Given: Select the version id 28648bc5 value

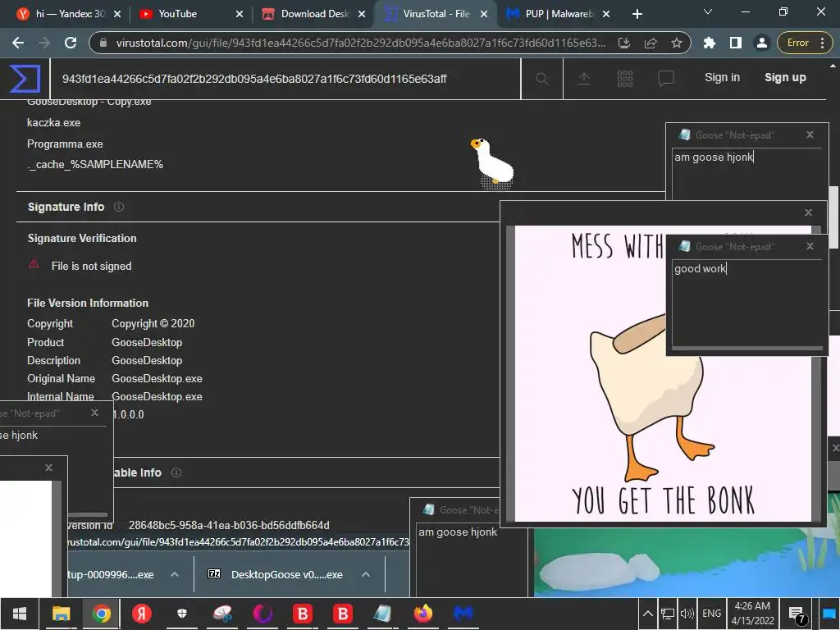Looking at the screenshot, I should tap(229, 526).
